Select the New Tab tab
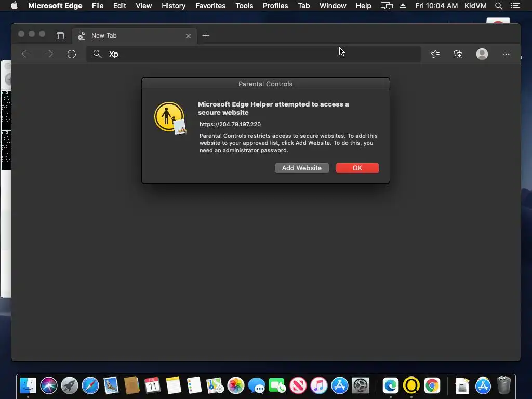This screenshot has width=532, height=399. [x=135, y=36]
